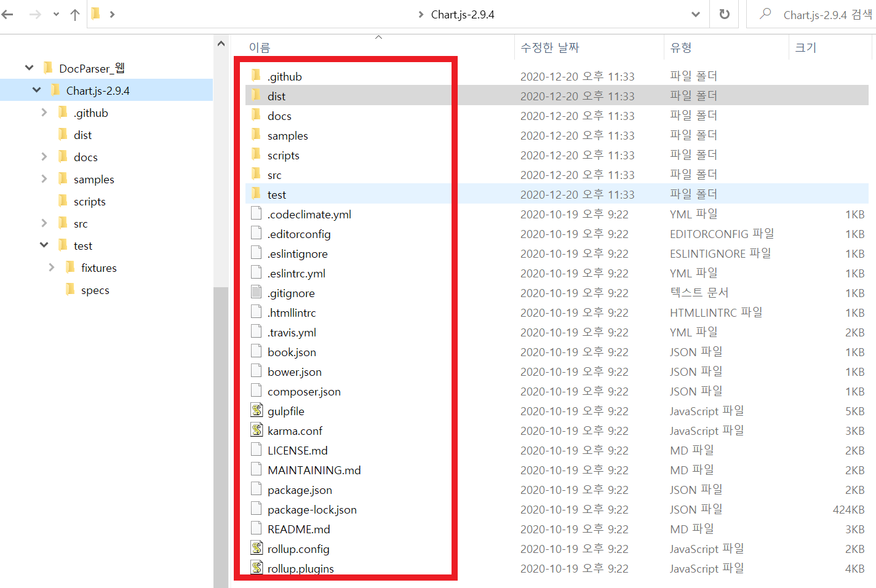
Task: Expand the fixtures tree node
Action: coord(51,268)
